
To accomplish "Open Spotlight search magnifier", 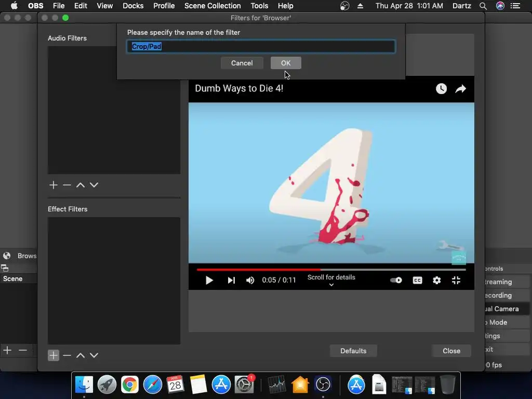I will point(483,6).
